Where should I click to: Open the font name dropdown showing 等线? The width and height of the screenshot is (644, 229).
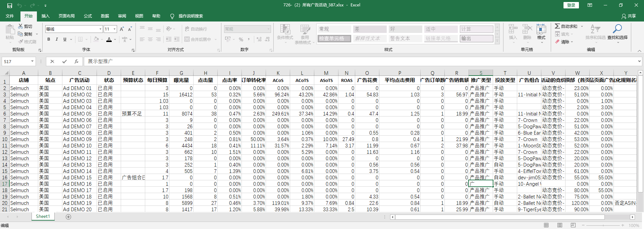tap(100, 29)
